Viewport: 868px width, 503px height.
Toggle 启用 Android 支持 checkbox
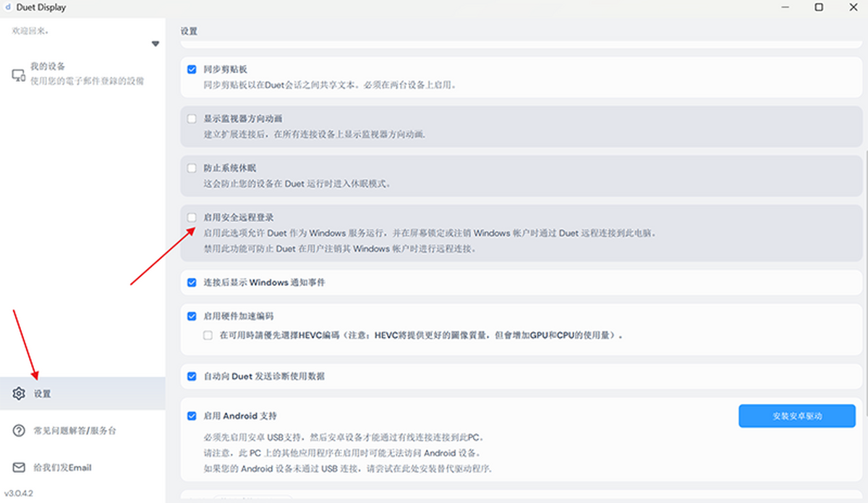[x=192, y=416]
